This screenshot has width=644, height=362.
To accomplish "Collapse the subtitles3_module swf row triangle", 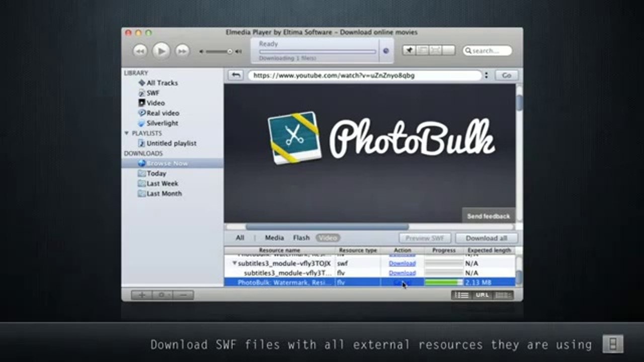I will tap(234, 263).
